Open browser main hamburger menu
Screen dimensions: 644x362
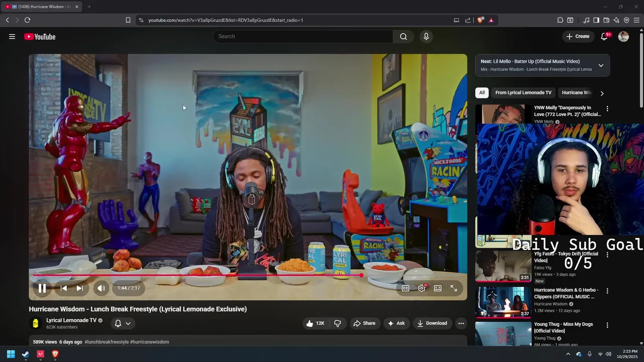coord(636,20)
